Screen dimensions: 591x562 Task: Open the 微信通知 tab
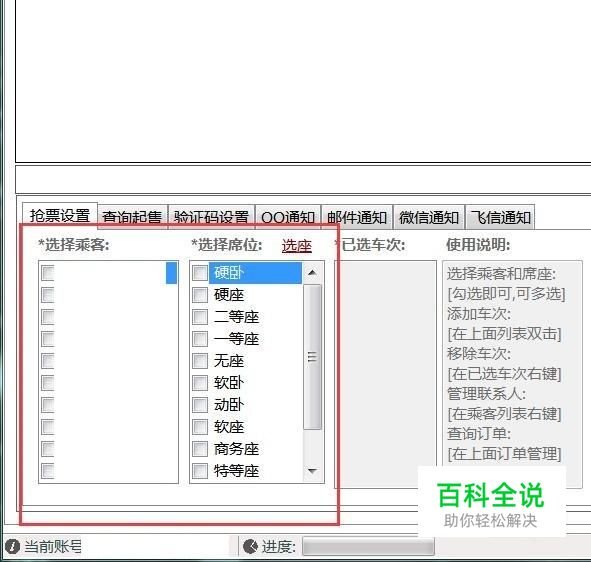pos(429,217)
